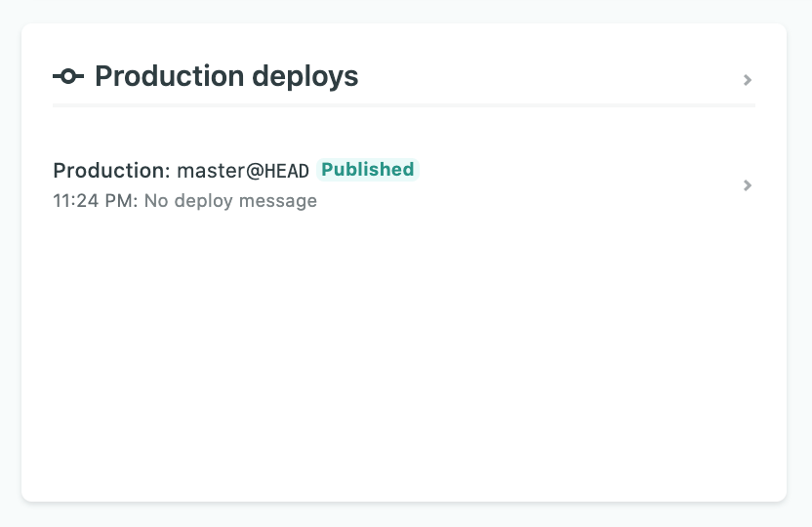
Task: Click the word Production in the card title
Action: (170, 76)
